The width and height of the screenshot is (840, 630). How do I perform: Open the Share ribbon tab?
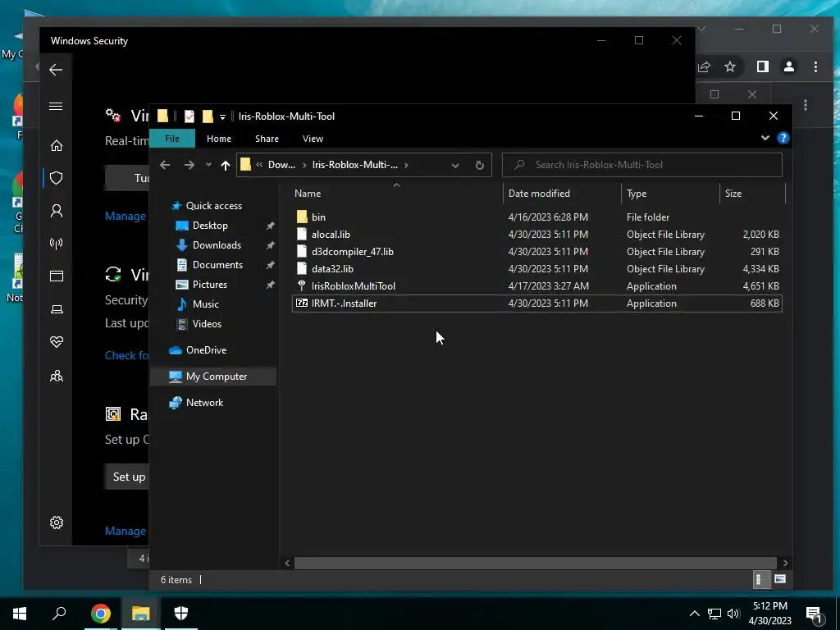267,139
